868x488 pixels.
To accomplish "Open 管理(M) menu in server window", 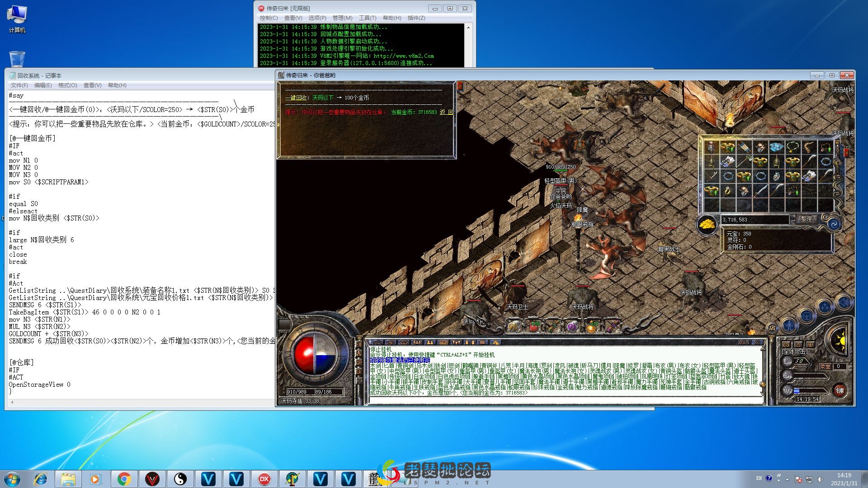I will pos(342,18).
